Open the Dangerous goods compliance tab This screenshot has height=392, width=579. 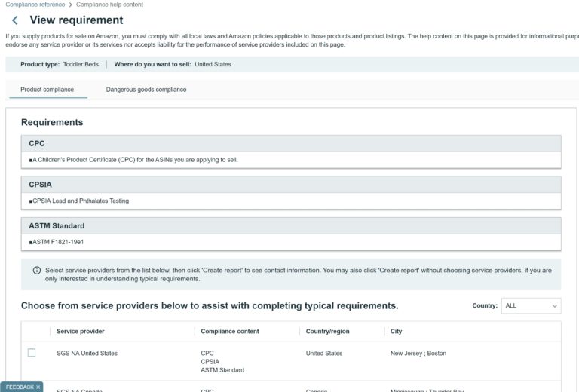coord(146,90)
